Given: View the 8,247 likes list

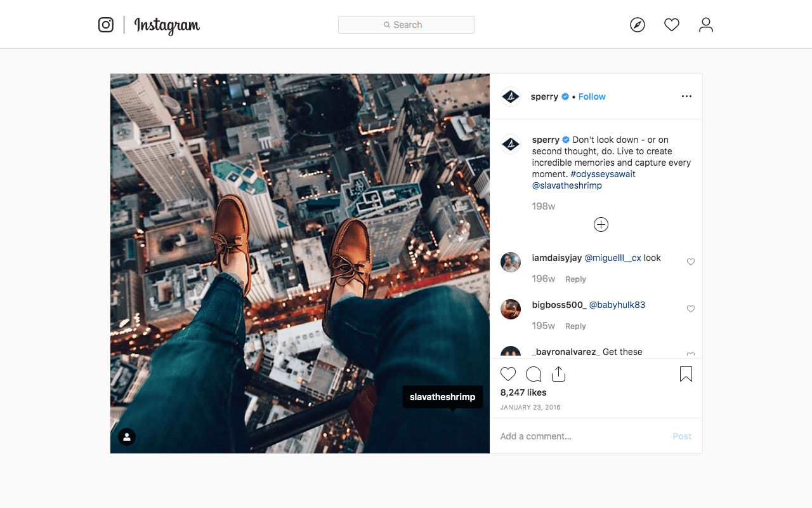Looking at the screenshot, I should pos(523,392).
